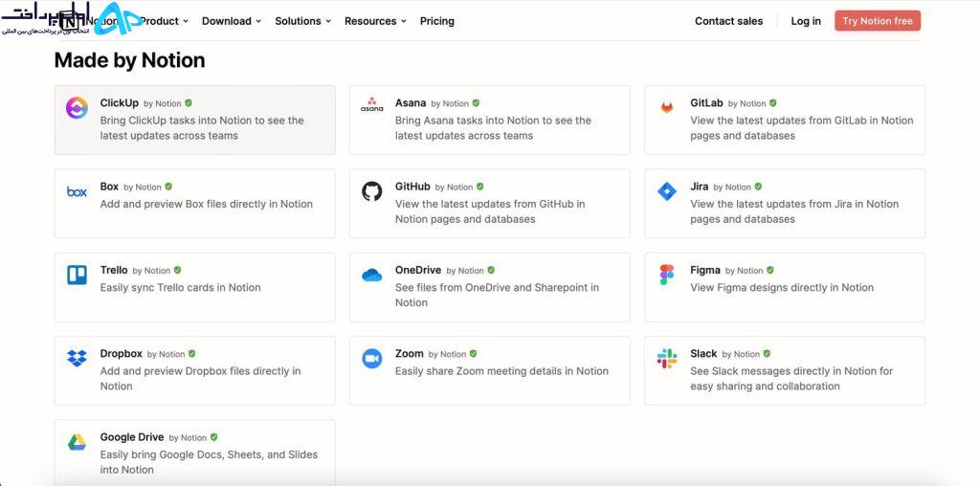
Task: Open the OneDrive integration title
Action: click(x=418, y=270)
